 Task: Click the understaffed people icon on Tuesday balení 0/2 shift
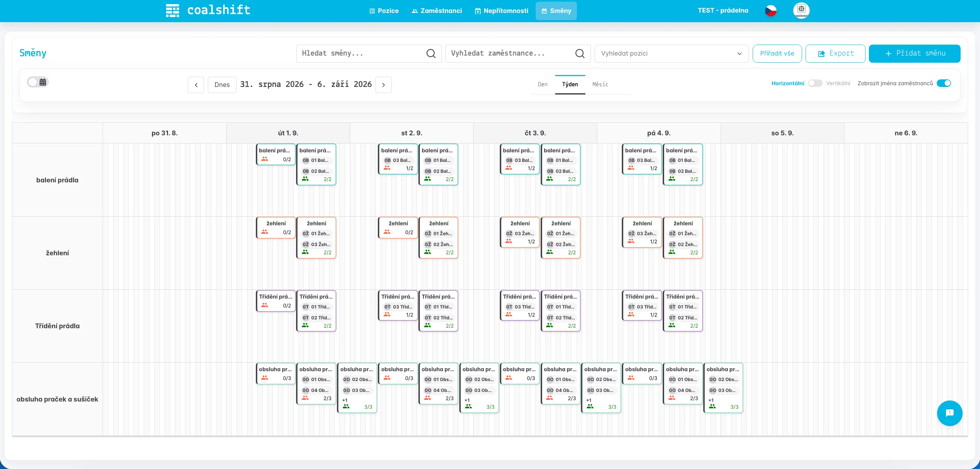[264, 159]
